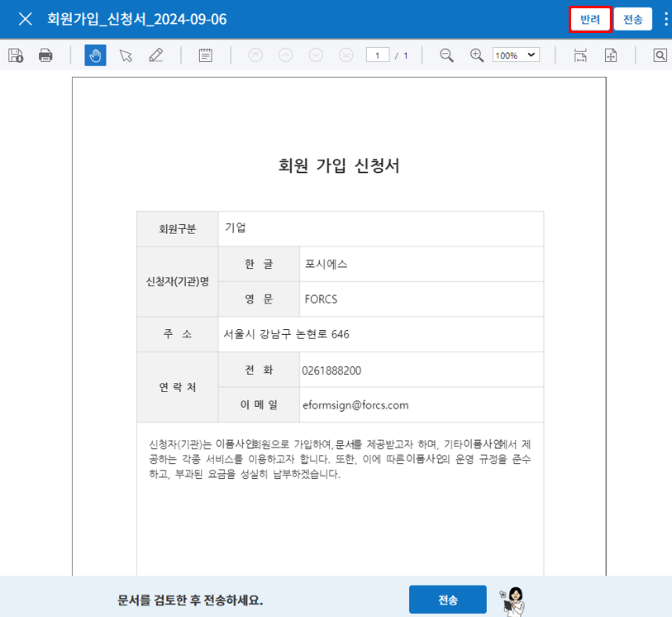Click the address field 서울시 강남구 논현로 646
The image size is (672, 617).
tap(380, 334)
